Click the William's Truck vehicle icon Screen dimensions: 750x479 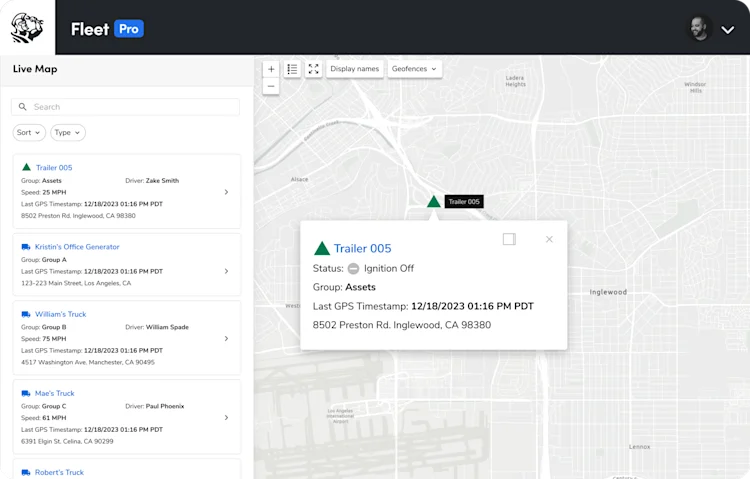[x=26, y=314]
